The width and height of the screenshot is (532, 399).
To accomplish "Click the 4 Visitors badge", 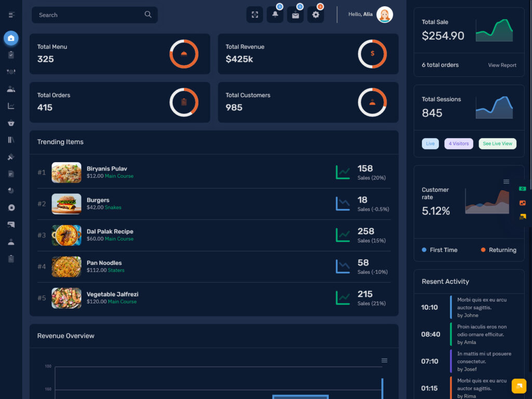I will point(459,143).
